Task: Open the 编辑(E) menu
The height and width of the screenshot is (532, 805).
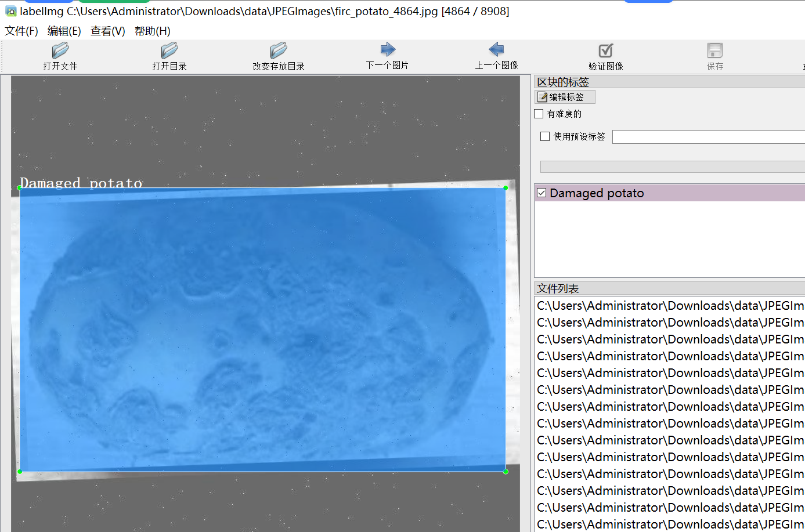Action: (64, 31)
